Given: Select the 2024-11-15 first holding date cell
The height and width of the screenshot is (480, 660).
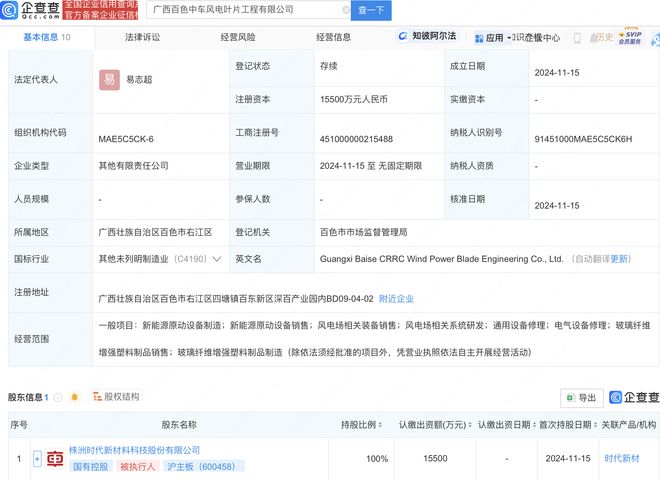Looking at the screenshot, I should tap(568, 459).
